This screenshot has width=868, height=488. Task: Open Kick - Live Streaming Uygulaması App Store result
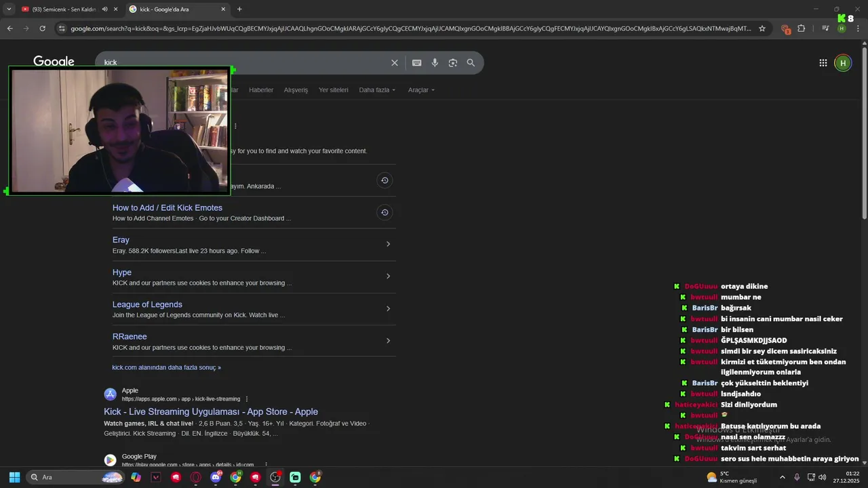(211, 412)
